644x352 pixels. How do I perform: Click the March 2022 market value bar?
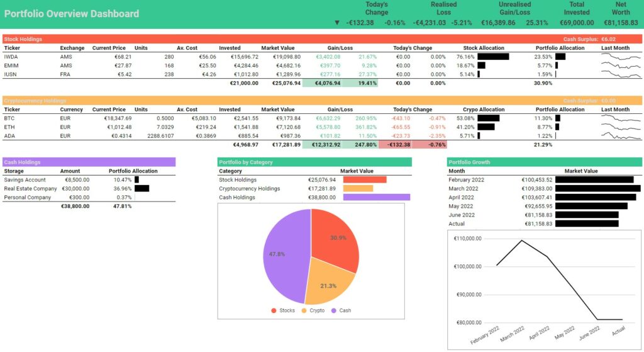(x=597, y=189)
